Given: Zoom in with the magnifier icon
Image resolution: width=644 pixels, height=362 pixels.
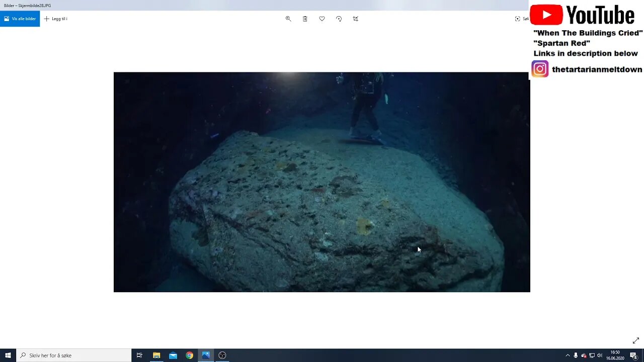Looking at the screenshot, I should tap(288, 19).
